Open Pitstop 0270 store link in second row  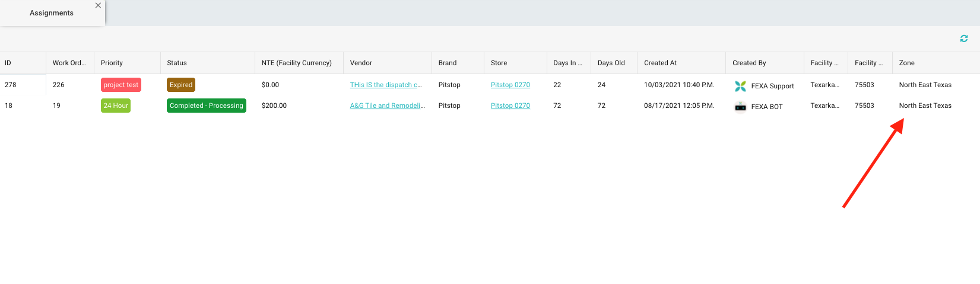tap(510, 106)
